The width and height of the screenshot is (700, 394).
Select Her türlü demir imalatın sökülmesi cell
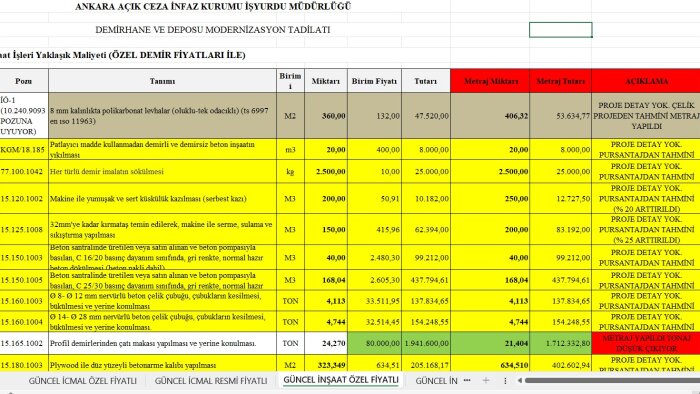162,171
